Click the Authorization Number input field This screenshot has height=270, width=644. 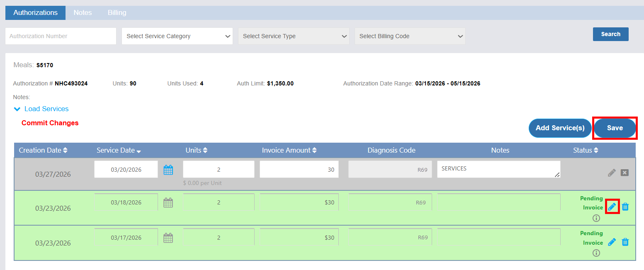point(61,36)
